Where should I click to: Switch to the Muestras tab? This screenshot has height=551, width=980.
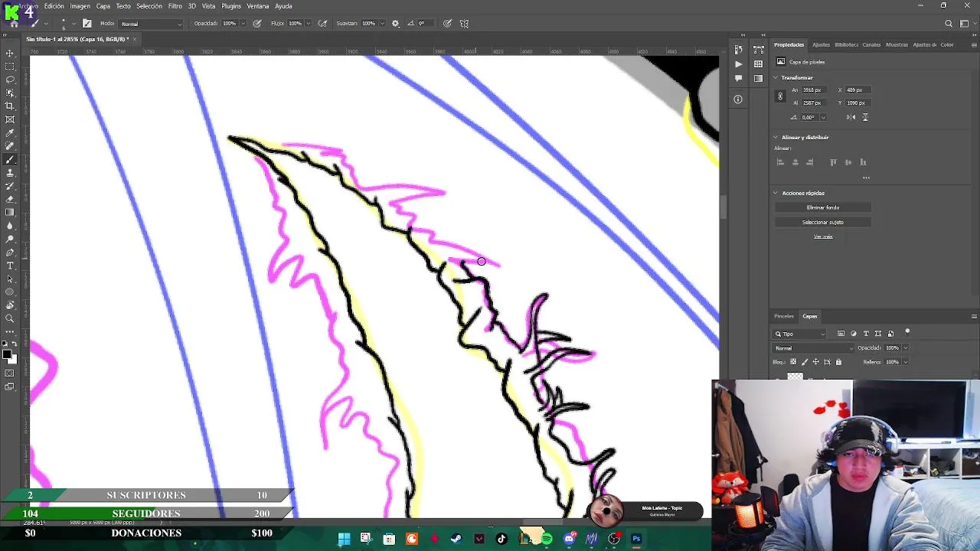tap(897, 44)
